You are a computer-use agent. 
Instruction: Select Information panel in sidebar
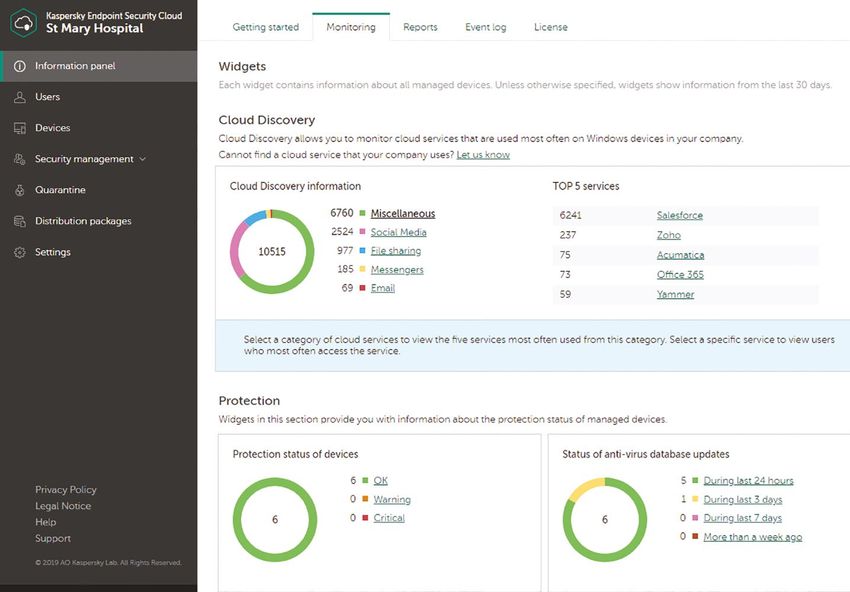click(x=99, y=66)
